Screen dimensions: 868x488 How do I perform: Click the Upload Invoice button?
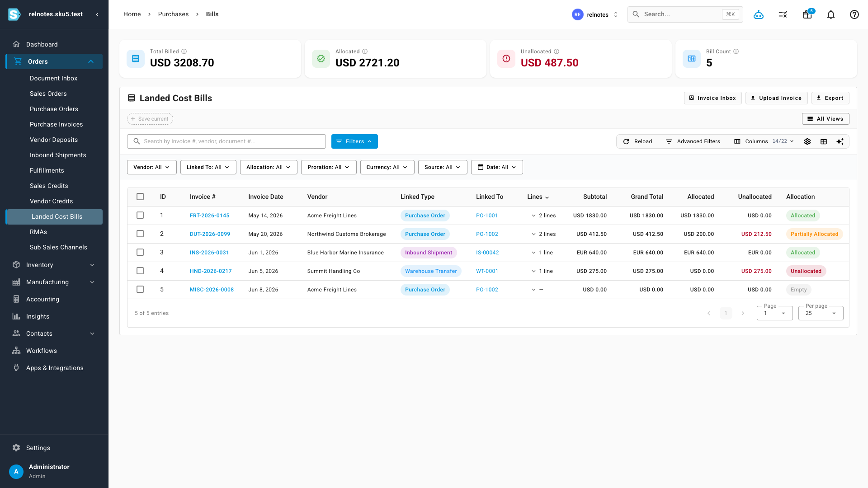[776, 98]
